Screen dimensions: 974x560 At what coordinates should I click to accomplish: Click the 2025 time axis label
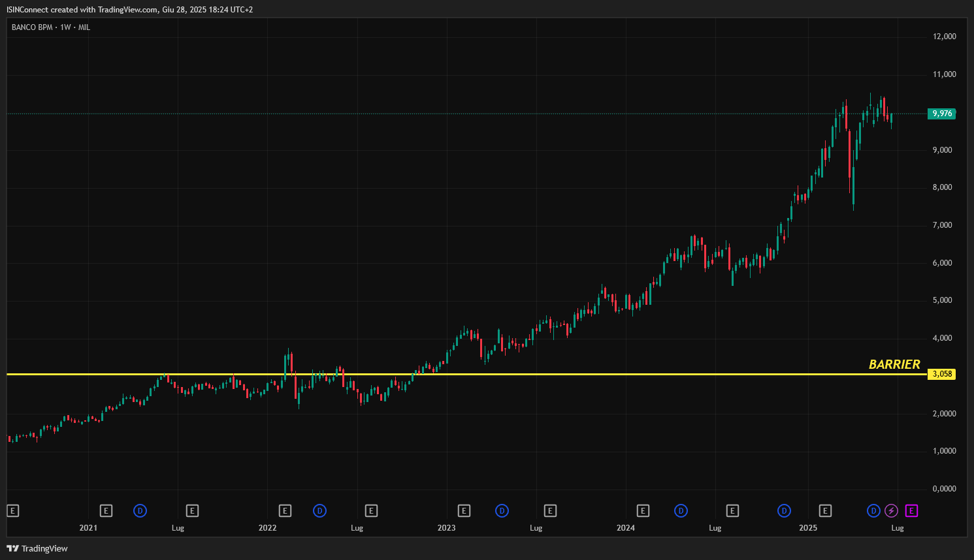(808, 528)
